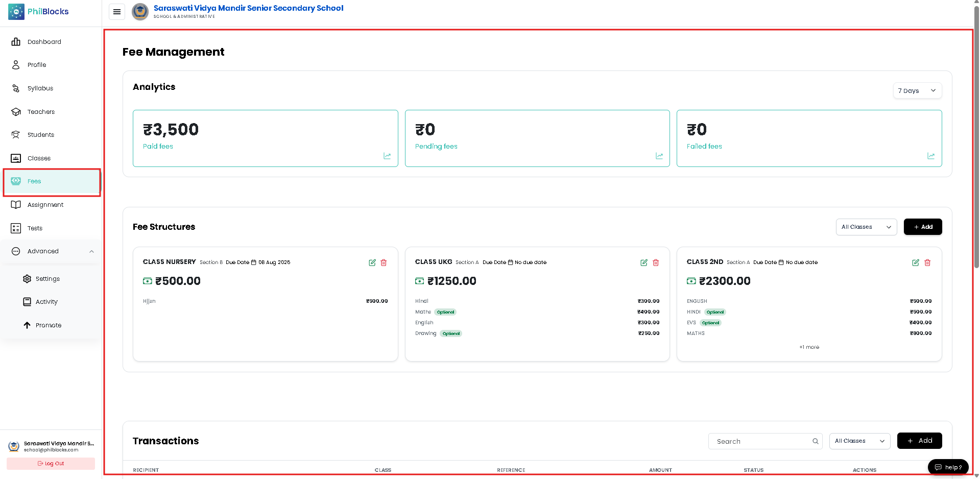
Task: Click the Transactions search field
Action: pyautogui.click(x=765, y=441)
